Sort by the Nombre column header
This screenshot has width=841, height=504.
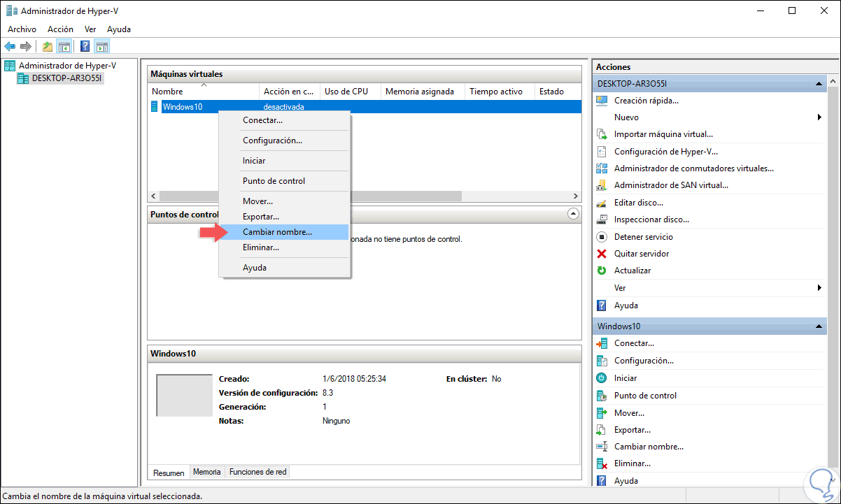point(203,92)
